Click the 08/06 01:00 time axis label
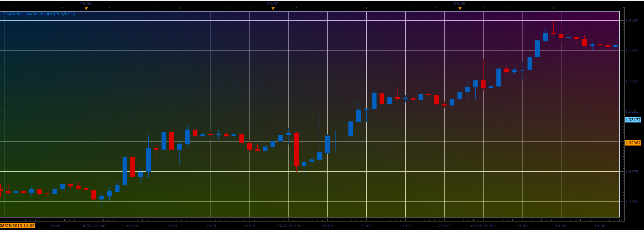This screenshot has height=230, width=644. (x=93, y=226)
